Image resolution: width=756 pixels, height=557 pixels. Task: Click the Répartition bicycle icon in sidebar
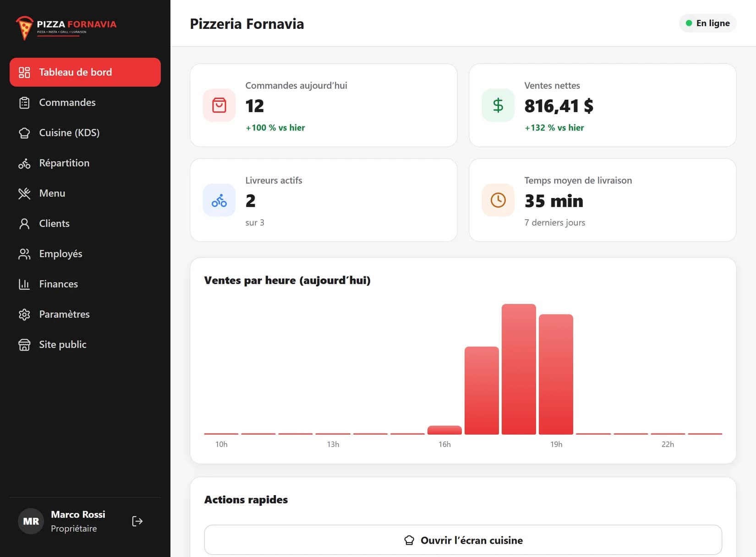(24, 163)
